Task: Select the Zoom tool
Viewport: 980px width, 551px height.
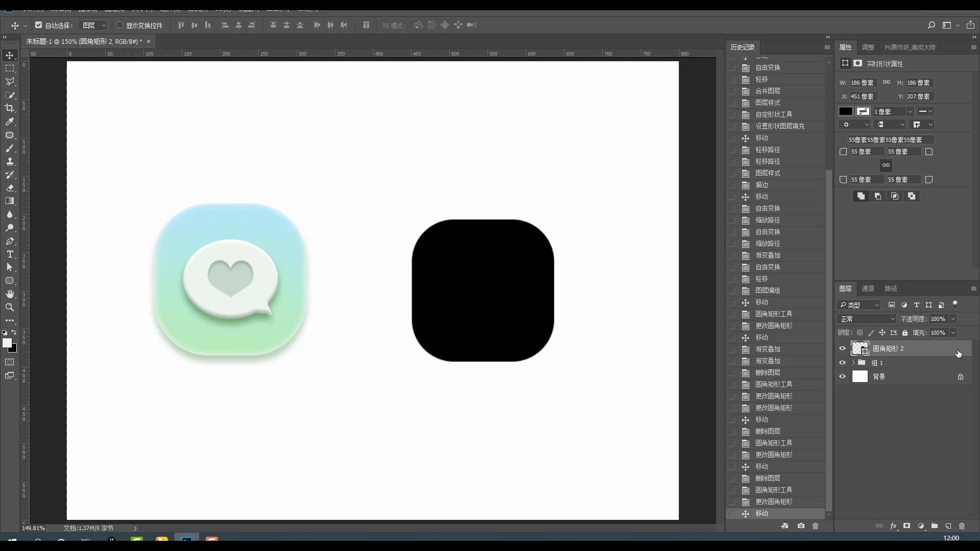Action: tap(10, 307)
